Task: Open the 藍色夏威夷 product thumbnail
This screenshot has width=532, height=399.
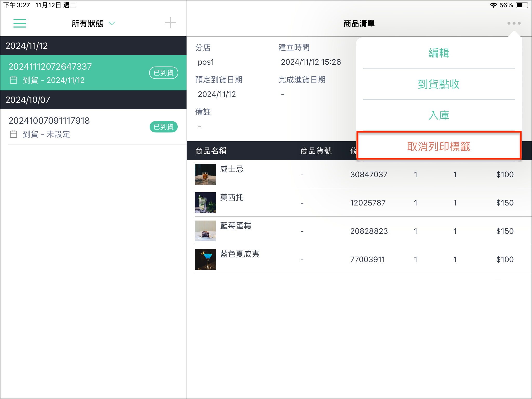Action: tap(205, 259)
